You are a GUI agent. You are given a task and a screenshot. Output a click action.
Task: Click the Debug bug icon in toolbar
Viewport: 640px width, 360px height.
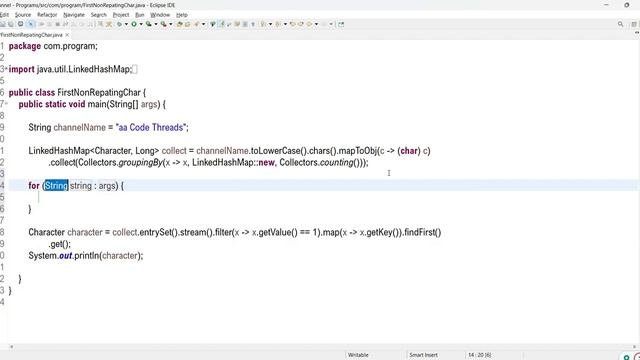pyautogui.click(x=119, y=24)
